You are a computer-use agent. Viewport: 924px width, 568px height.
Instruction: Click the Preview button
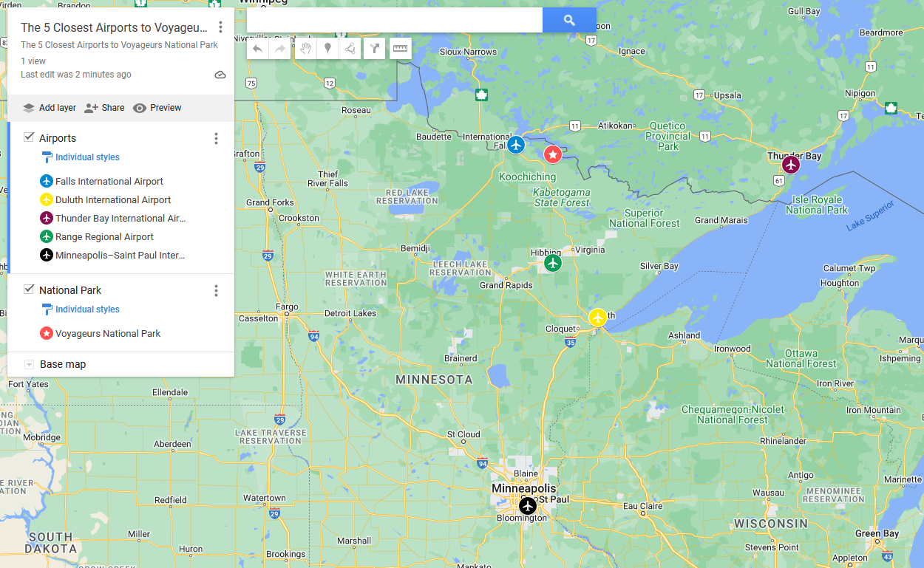[x=157, y=108]
